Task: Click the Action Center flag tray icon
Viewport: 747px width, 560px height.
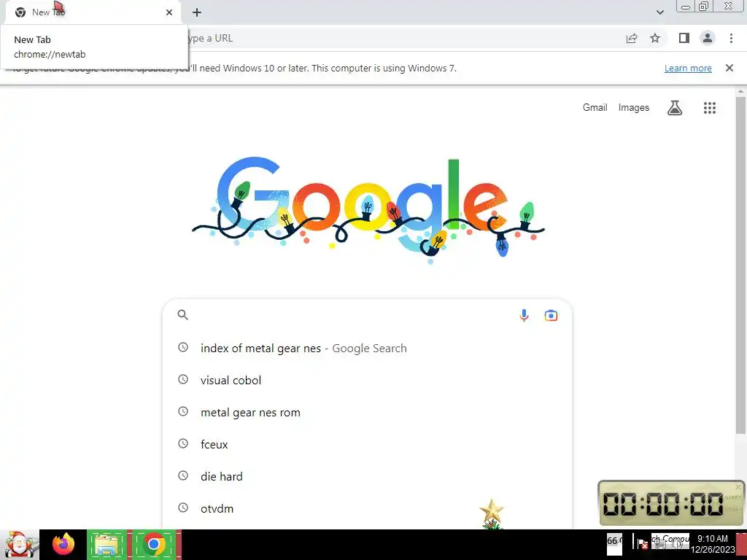Action: (x=642, y=542)
